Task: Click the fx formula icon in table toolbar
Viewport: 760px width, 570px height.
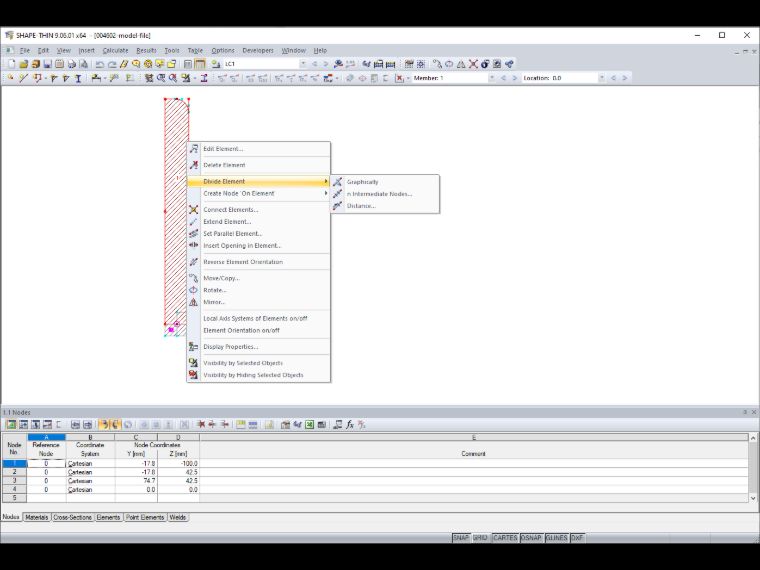Action: [350, 425]
